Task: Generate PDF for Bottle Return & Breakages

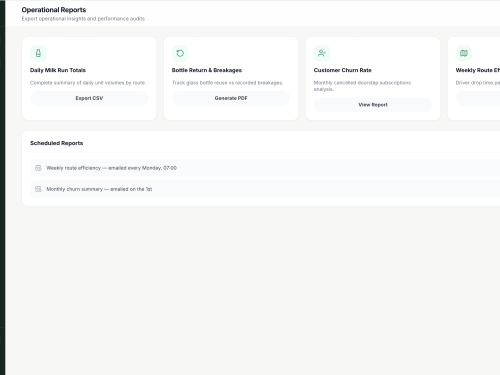Action: pos(231,98)
